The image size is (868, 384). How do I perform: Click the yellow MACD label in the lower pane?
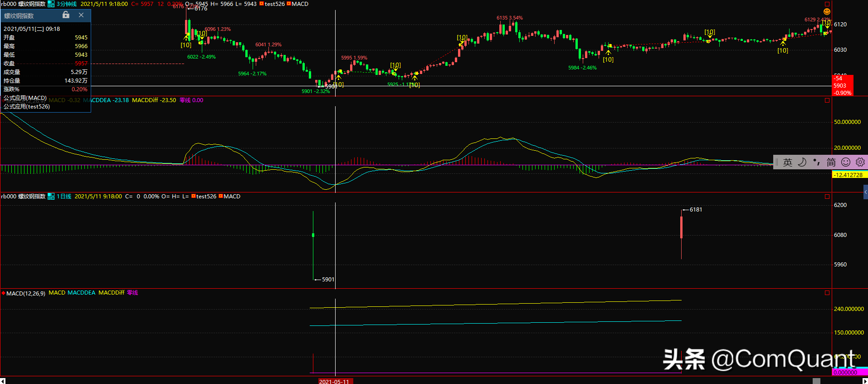click(57, 293)
